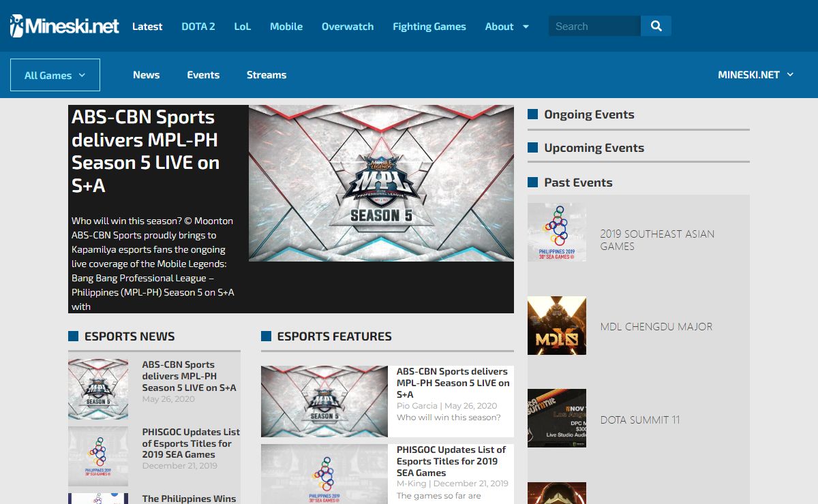This screenshot has height=504, width=818.
Task: Click the Esports Features heading
Action: click(334, 336)
